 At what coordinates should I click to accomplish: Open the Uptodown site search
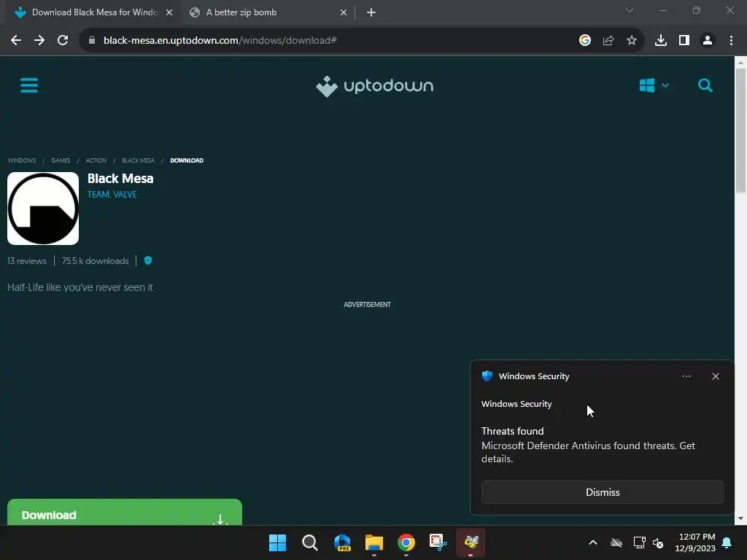coord(705,86)
